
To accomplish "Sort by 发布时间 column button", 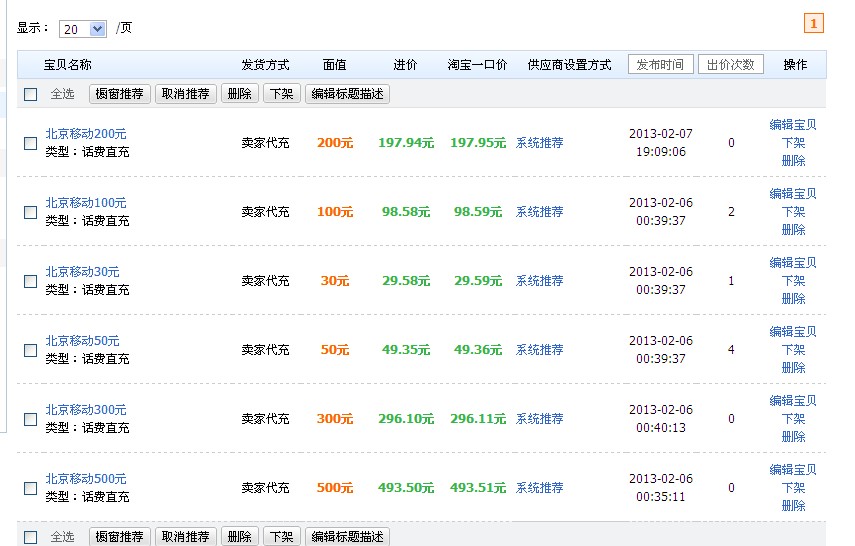I will (660, 64).
